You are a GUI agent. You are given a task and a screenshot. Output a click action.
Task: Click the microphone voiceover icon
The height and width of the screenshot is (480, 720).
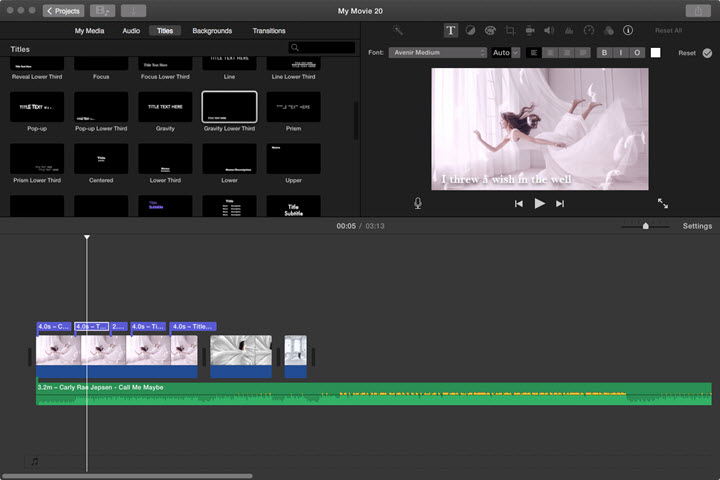click(418, 203)
